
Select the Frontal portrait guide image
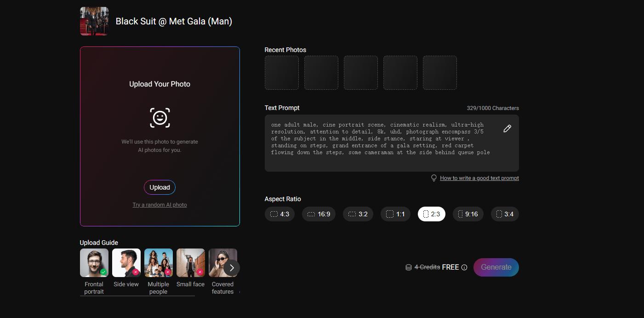tap(94, 263)
